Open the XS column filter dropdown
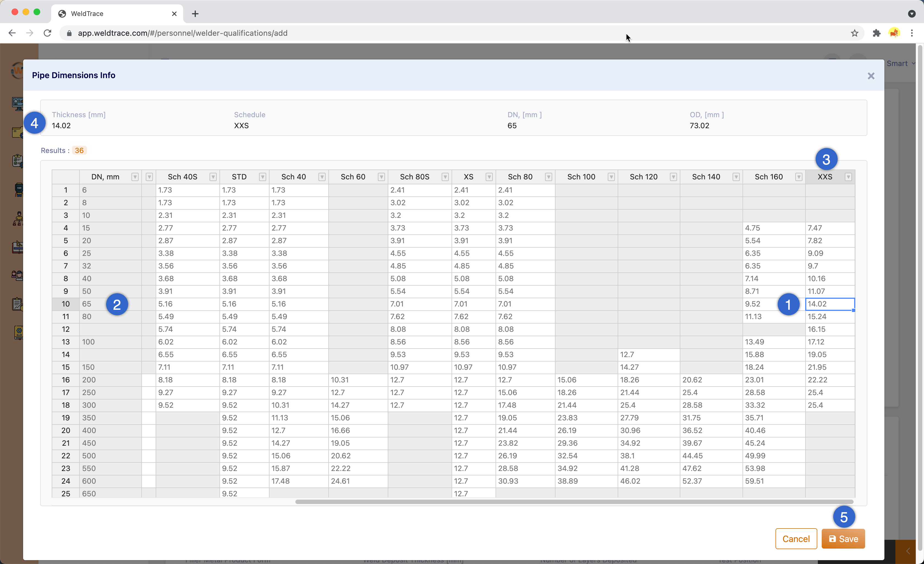Viewport: 924px width, 564px height. pos(489,177)
